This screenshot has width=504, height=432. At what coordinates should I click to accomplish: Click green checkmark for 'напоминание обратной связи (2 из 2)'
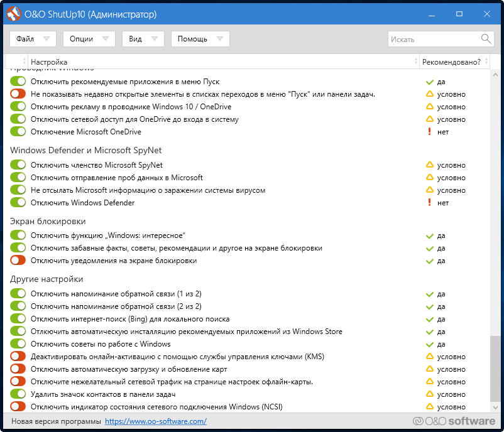(429, 307)
